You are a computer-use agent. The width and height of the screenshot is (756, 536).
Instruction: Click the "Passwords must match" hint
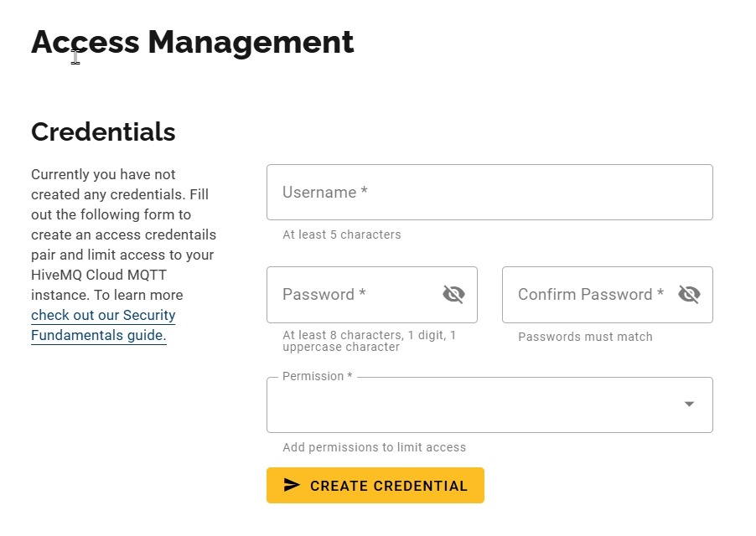tap(585, 337)
